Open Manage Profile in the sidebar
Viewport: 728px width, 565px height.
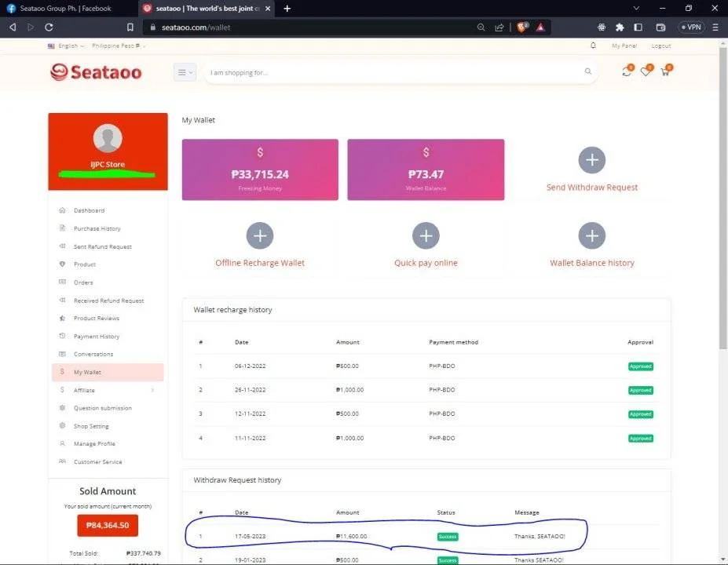click(x=94, y=444)
